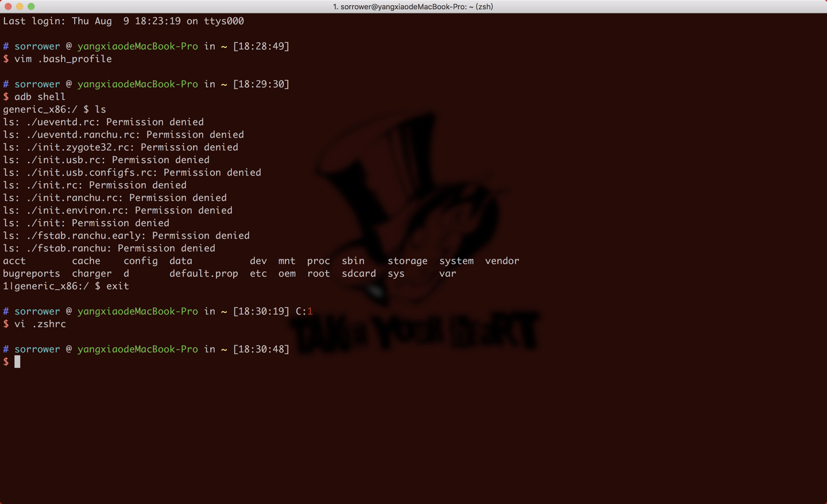This screenshot has width=827, height=504.
Task: Click the timestamp [18:30:48]
Action: [261, 350]
